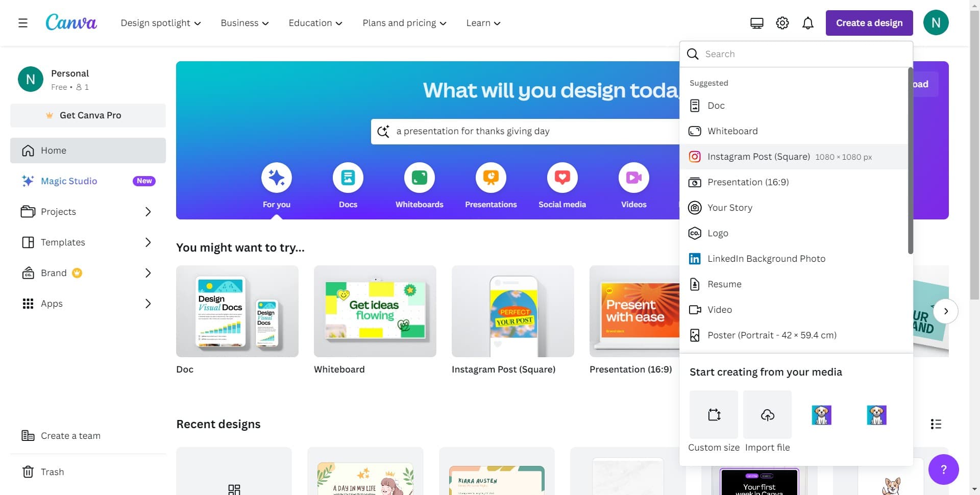980x495 pixels.
Task: Open the hamburger main menu
Action: tap(23, 23)
